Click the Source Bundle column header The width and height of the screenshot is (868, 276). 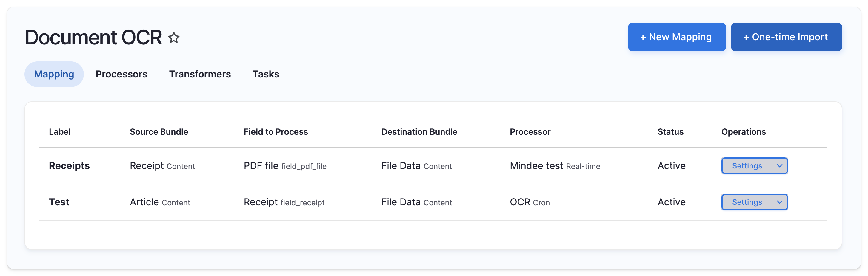click(159, 132)
